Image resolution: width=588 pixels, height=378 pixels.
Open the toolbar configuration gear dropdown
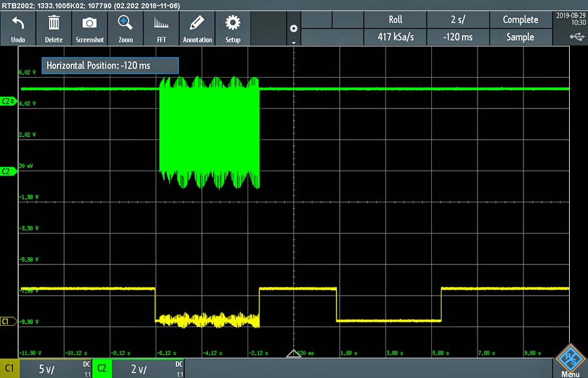click(293, 29)
